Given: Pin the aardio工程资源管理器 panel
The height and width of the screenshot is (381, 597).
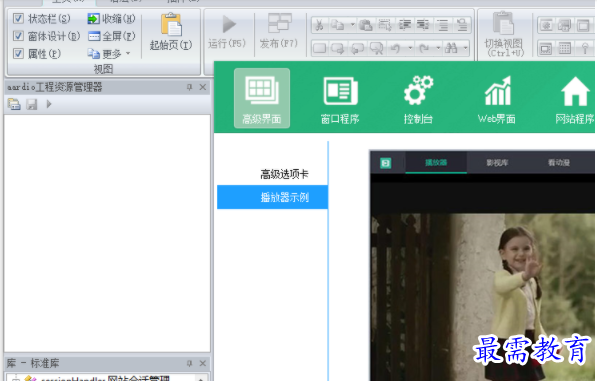Looking at the screenshot, I should (x=189, y=87).
